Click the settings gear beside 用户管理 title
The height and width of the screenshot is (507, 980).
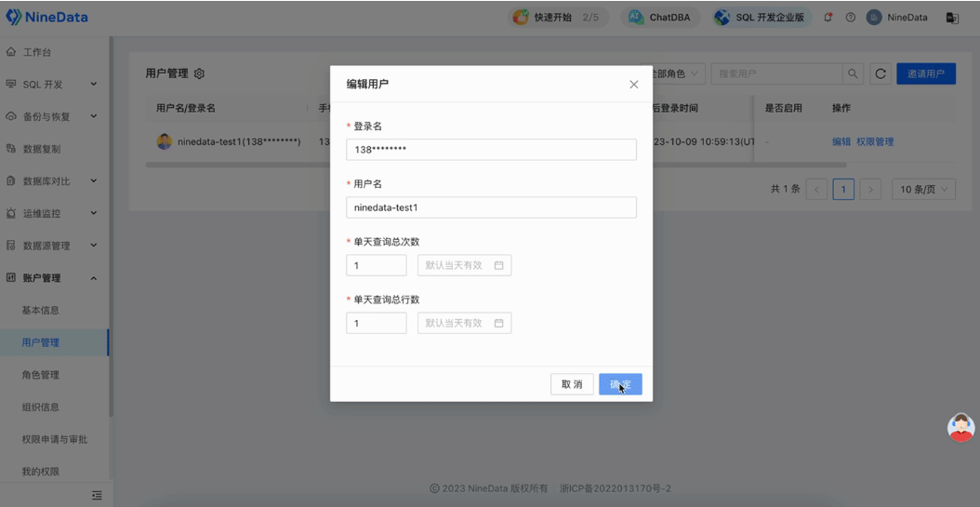(199, 74)
